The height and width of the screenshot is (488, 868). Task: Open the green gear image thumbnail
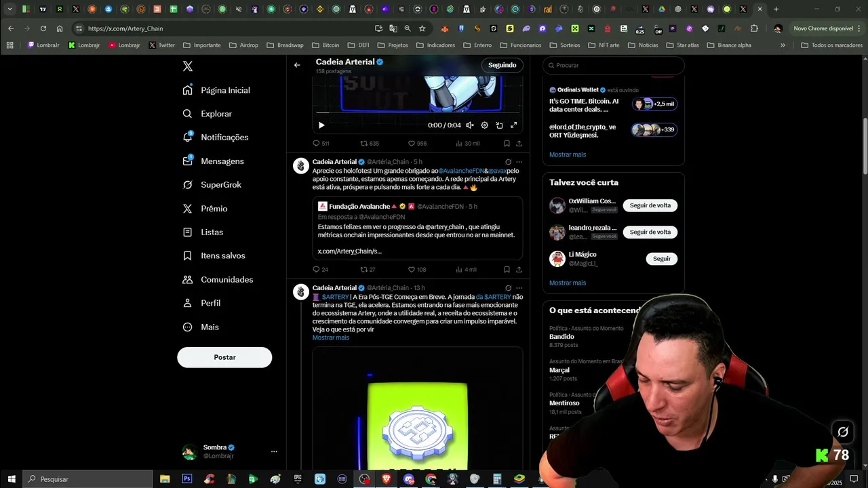(417, 409)
